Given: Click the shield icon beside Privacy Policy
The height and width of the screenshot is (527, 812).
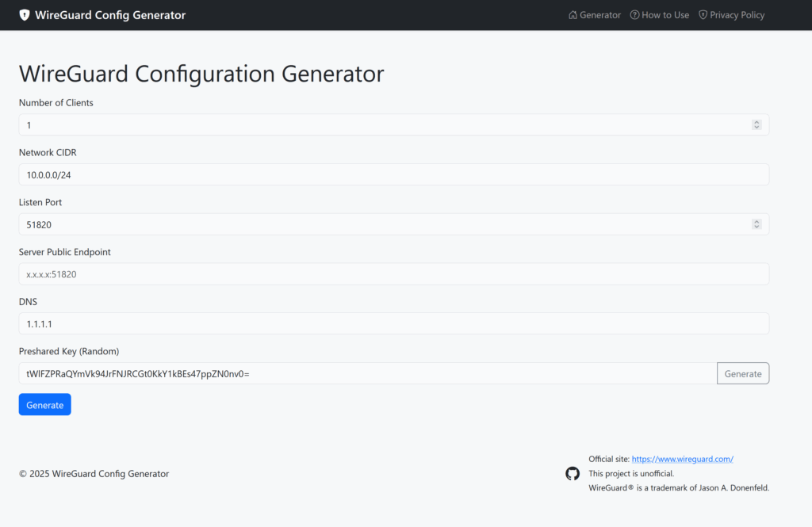Looking at the screenshot, I should (x=703, y=15).
